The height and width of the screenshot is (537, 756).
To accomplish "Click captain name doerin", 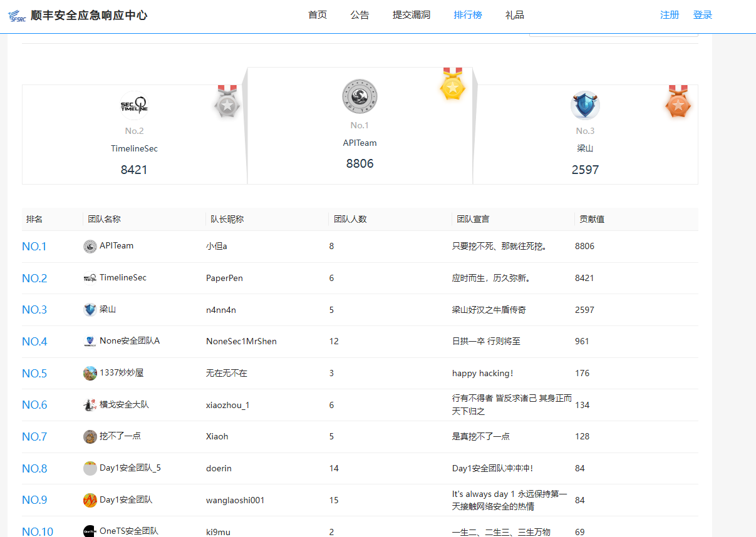I will (x=219, y=468).
